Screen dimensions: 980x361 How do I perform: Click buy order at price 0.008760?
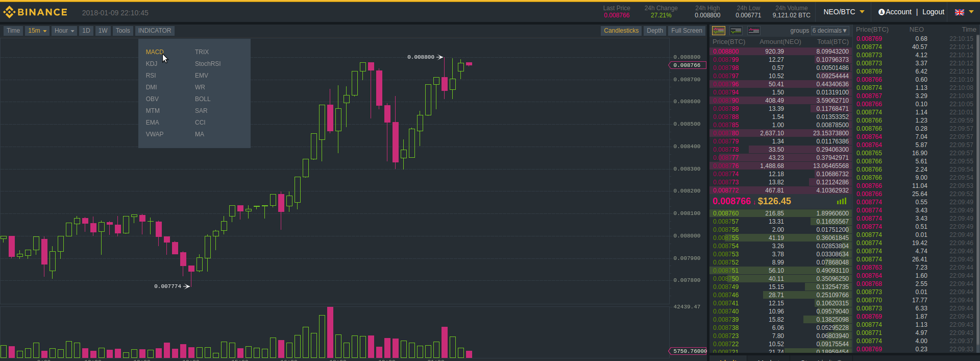click(x=780, y=213)
